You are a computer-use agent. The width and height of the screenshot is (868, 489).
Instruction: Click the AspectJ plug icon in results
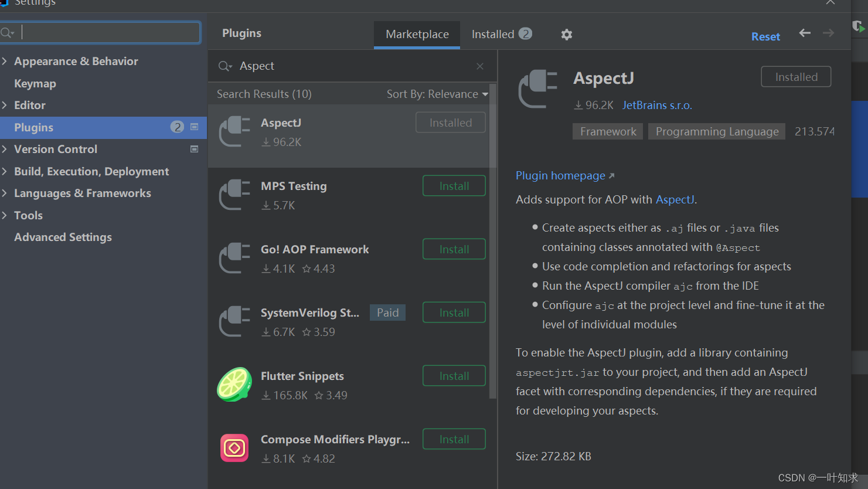coord(234,131)
